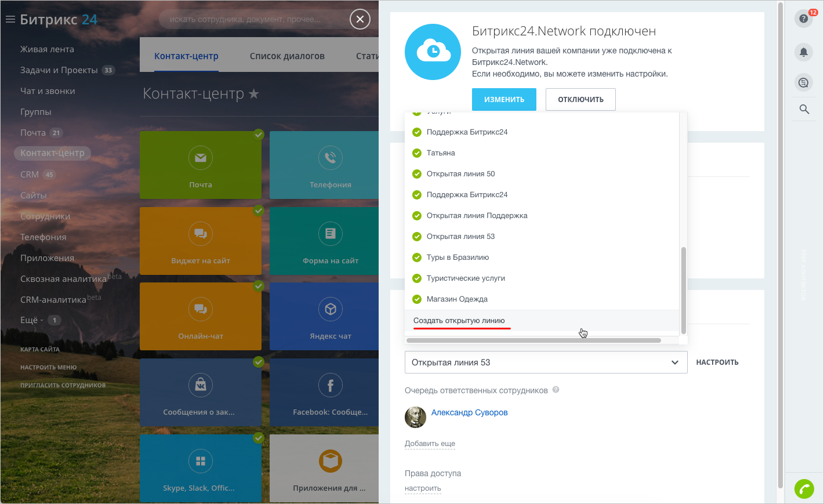Screen dimensions: 824x504
Task: Open the hamburger menu next to Битрикс 24
Action: 10,19
